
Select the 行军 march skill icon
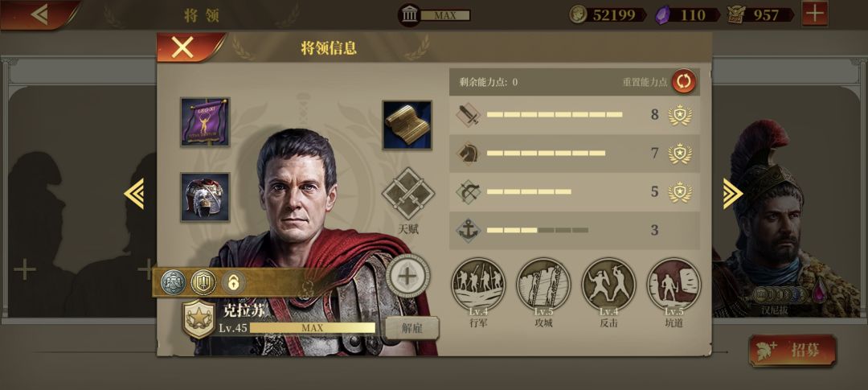(478, 285)
